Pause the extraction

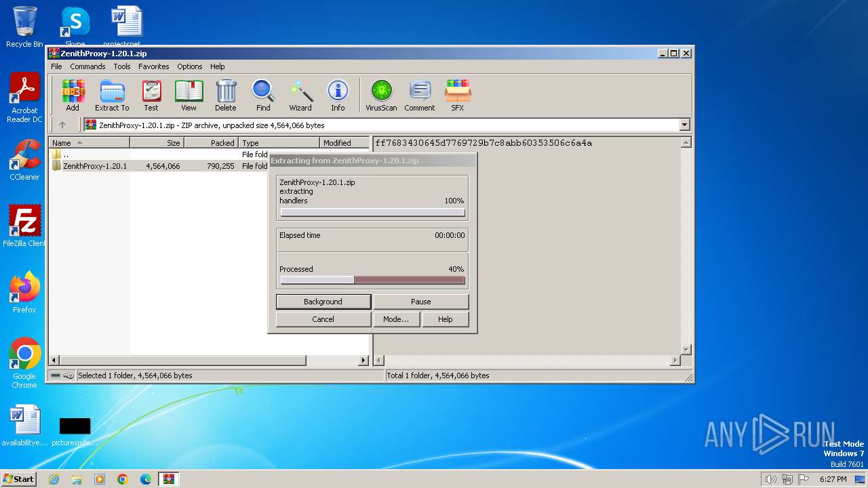click(420, 302)
